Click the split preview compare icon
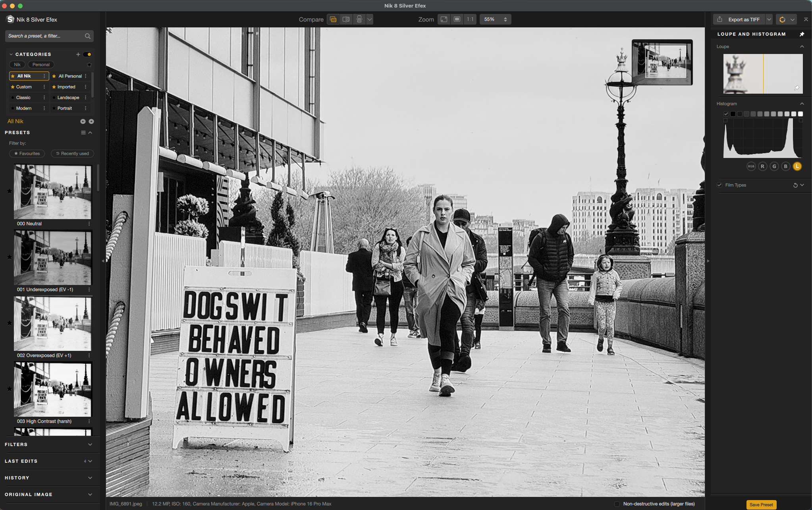Screen dimensions: 812x510 click(x=346, y=19)
